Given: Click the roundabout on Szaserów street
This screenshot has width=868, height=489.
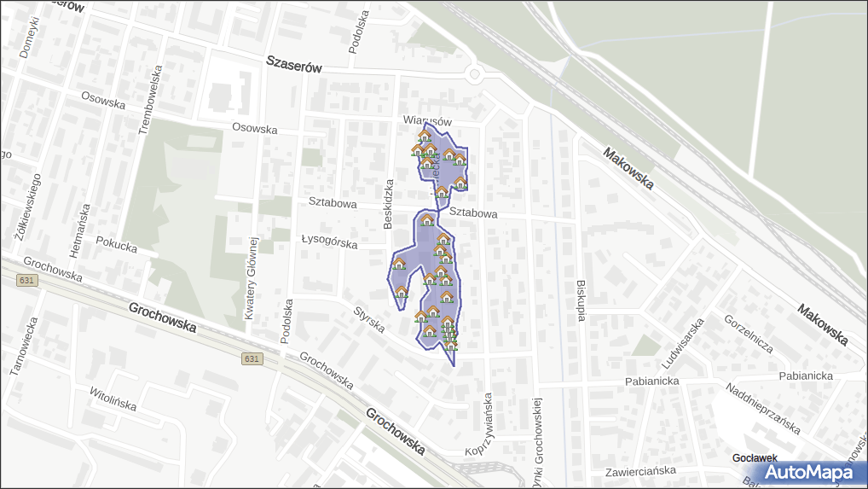Looking at the screenshot, I should tap(475, 74).
